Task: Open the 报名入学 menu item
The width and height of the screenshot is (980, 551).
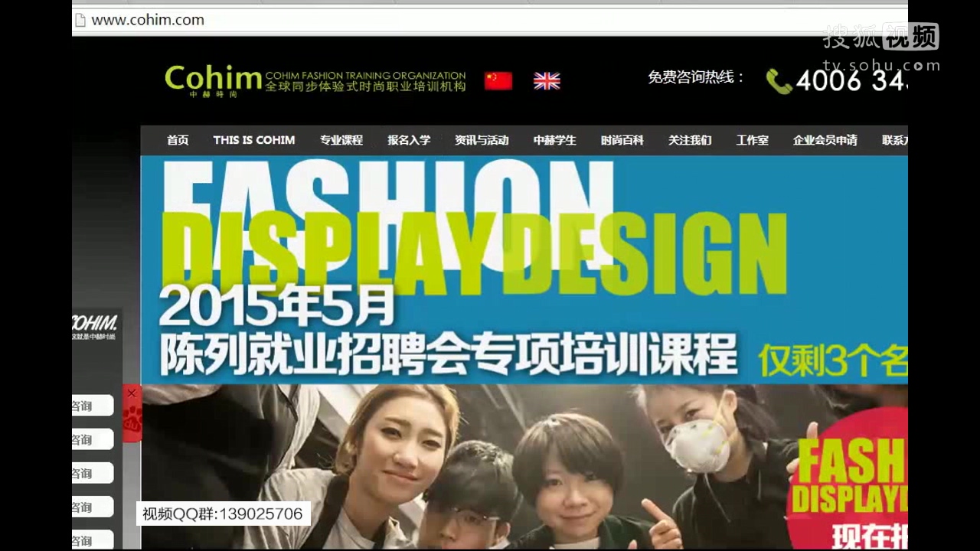Action: click(409, 140)
